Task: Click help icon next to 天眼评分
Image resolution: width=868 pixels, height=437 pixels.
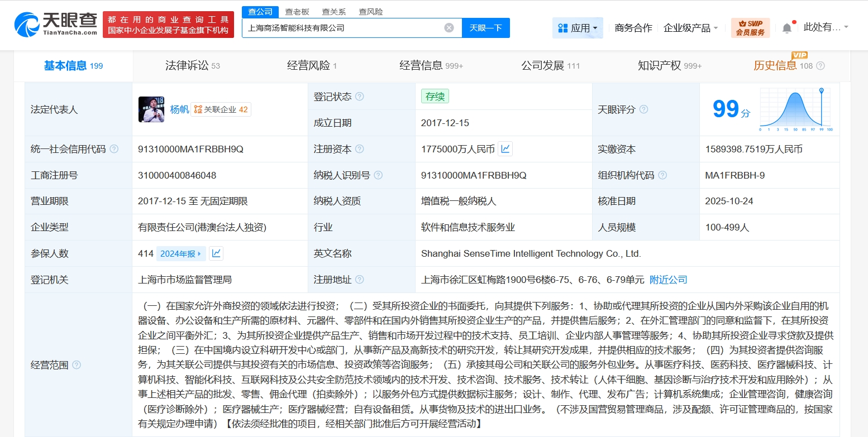Action: tap(643, 109)
